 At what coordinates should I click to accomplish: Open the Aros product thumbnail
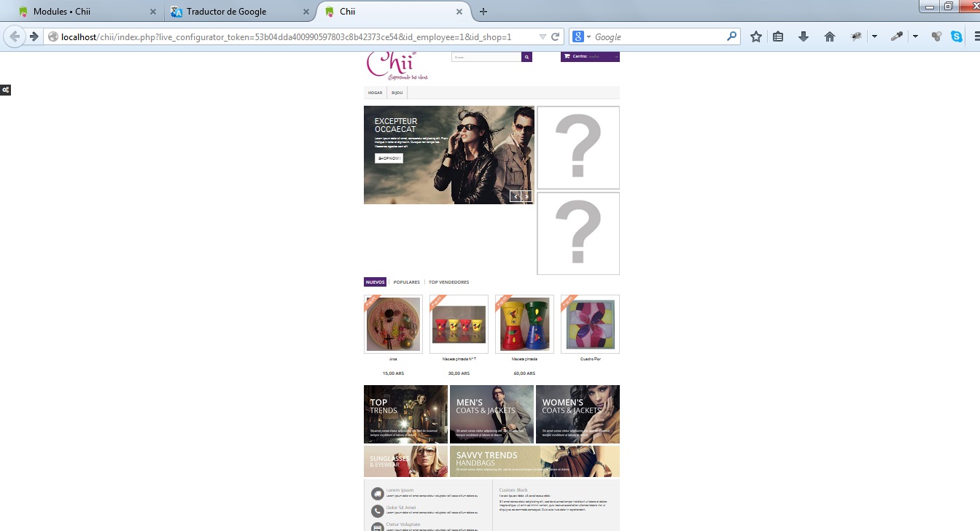393,325
